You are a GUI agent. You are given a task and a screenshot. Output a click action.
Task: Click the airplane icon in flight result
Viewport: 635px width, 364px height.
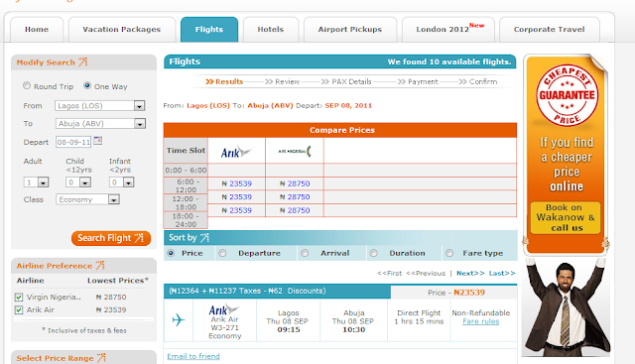pyautogui.click(x=179, y=320)
